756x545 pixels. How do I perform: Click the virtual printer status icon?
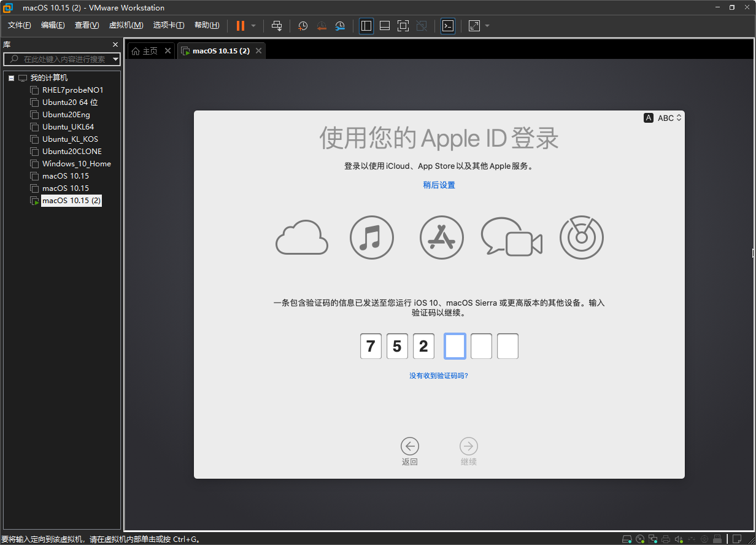(665, 538)
